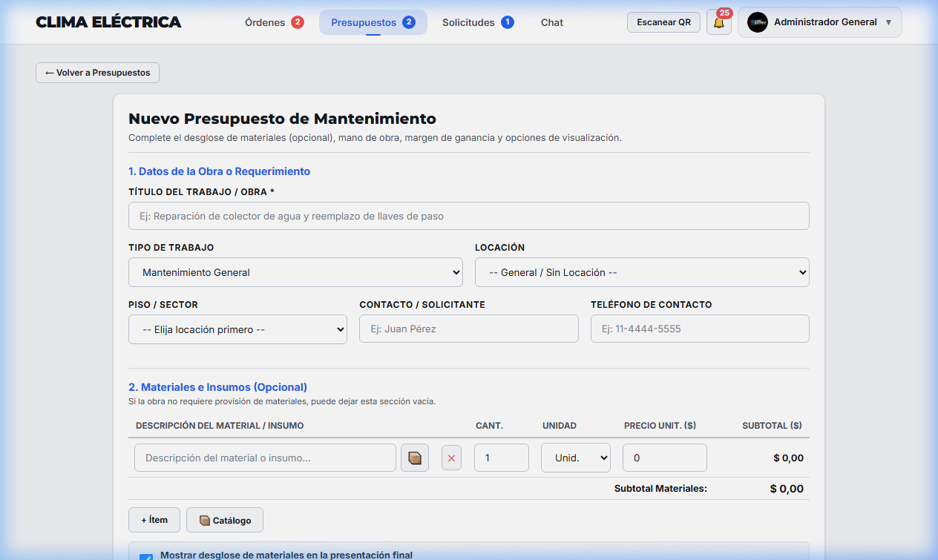Screen dimensions: 938x560
Task: Click the blue badge on Solicitudes
Action: pyautogui.click(x=508, y=22)
